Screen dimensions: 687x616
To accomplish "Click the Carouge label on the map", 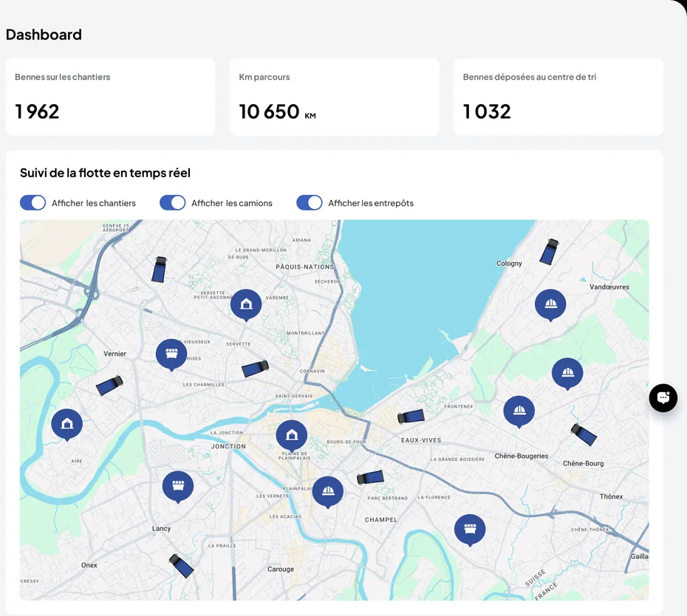I will click(281, 569).
